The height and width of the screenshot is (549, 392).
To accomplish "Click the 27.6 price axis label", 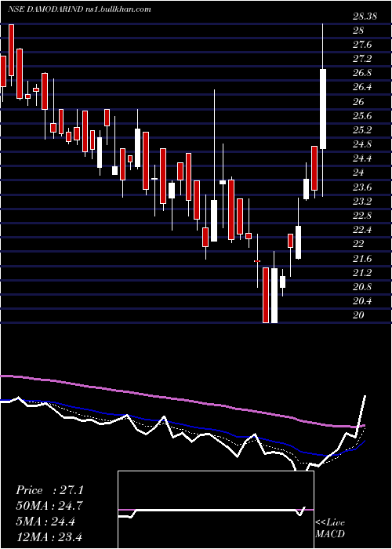I will tap(362, 45).
